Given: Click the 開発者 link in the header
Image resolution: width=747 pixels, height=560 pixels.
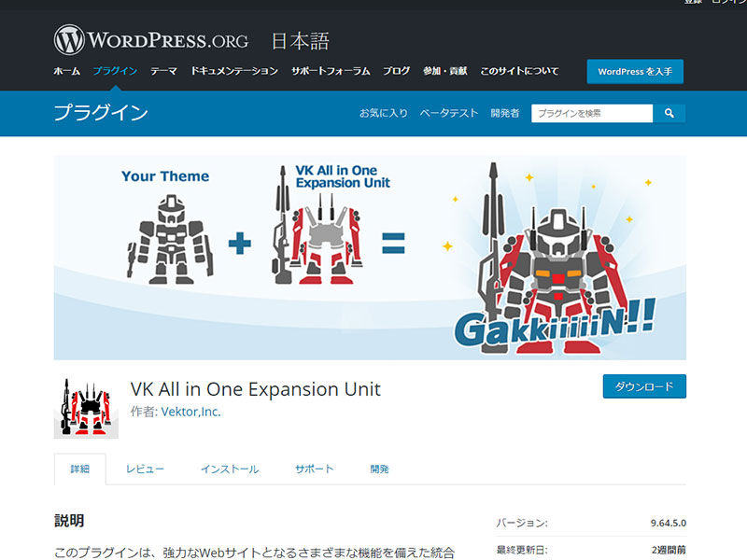Looking at the screenshot, I should point(504,113).
